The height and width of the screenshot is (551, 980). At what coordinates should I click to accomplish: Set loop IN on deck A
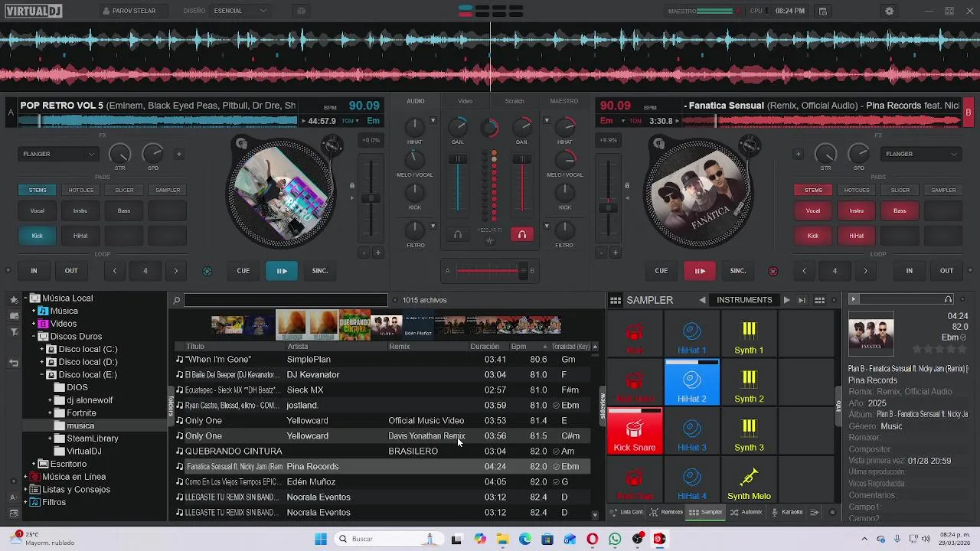click(x=34, y=270)
